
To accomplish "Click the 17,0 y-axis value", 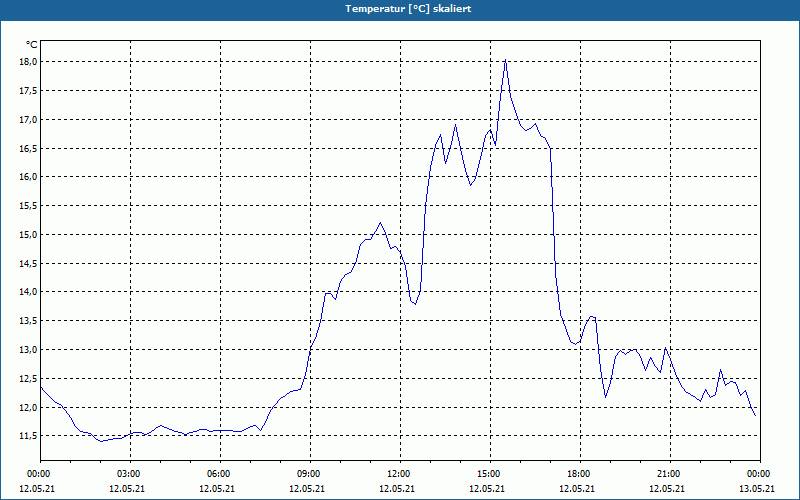I will click(x=29, y=119).
